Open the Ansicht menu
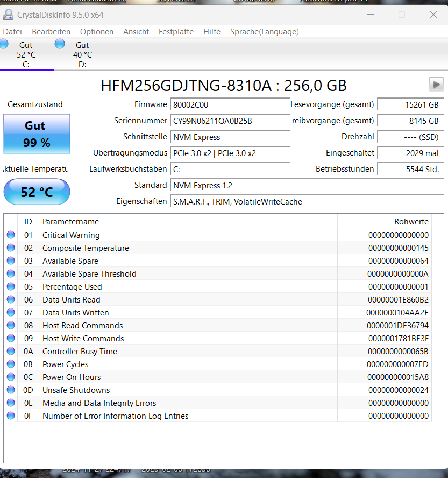The width and height of the screenshot is (448, 478). (136, 32)
